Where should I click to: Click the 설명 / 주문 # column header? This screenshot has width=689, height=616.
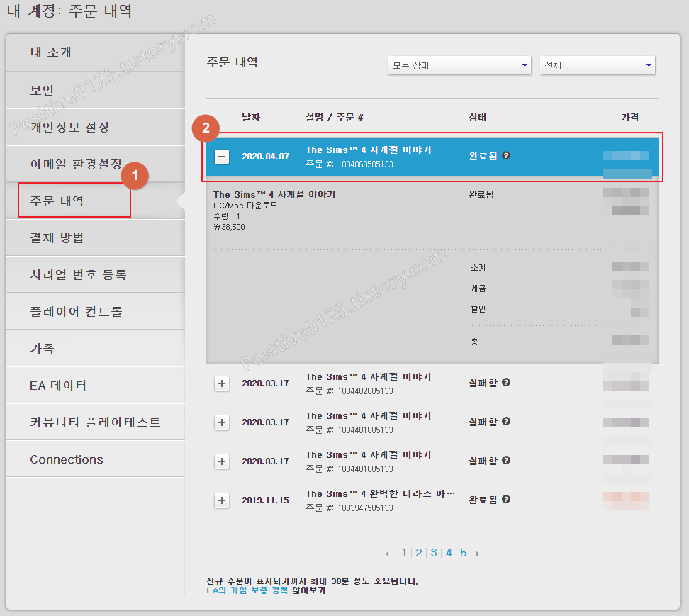point(335,117)
